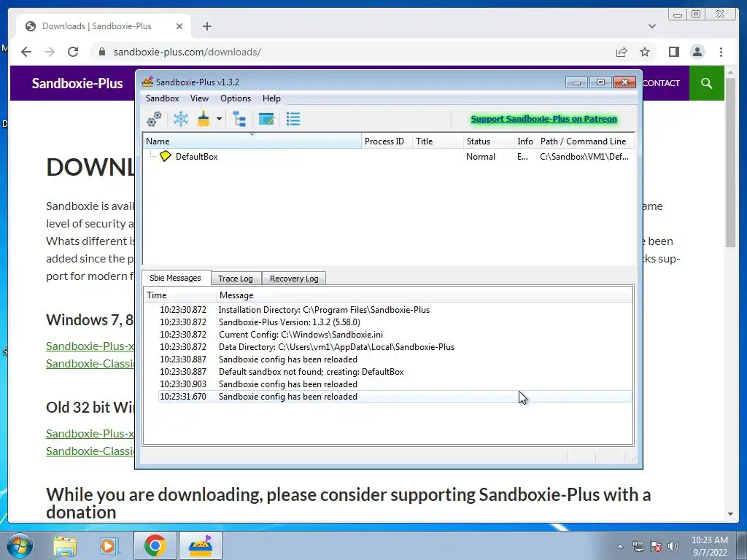The width and height of the screenshot is (747, 560).
Task: Click the scrollbar down arrow on webpage
Action: tap(730, 514)
